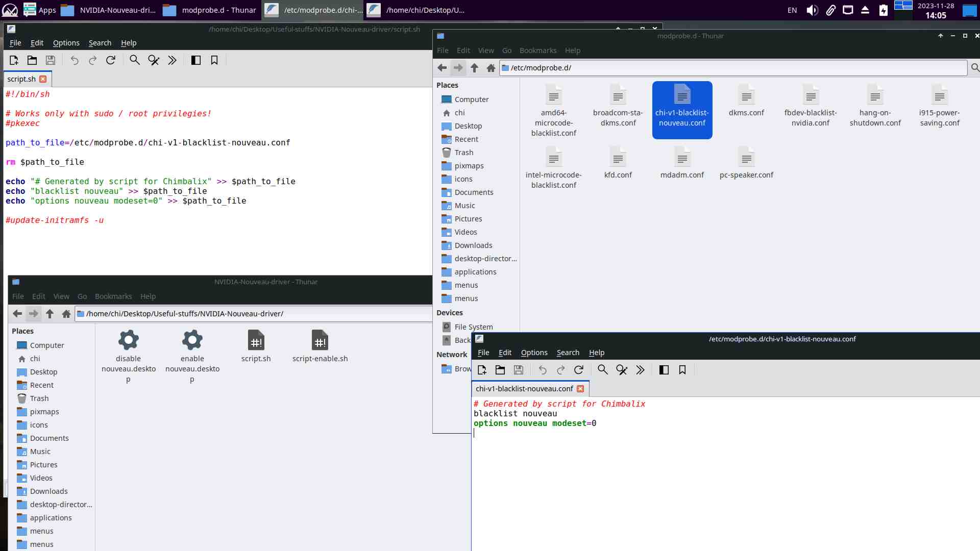The image size is (980, 551).
Task: Click the Reload icon in the script.sh editor
Action: [x=111, y=60]
